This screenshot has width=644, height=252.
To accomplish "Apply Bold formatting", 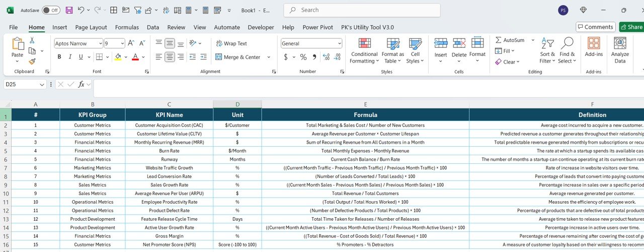I will (x=59, y=57).
